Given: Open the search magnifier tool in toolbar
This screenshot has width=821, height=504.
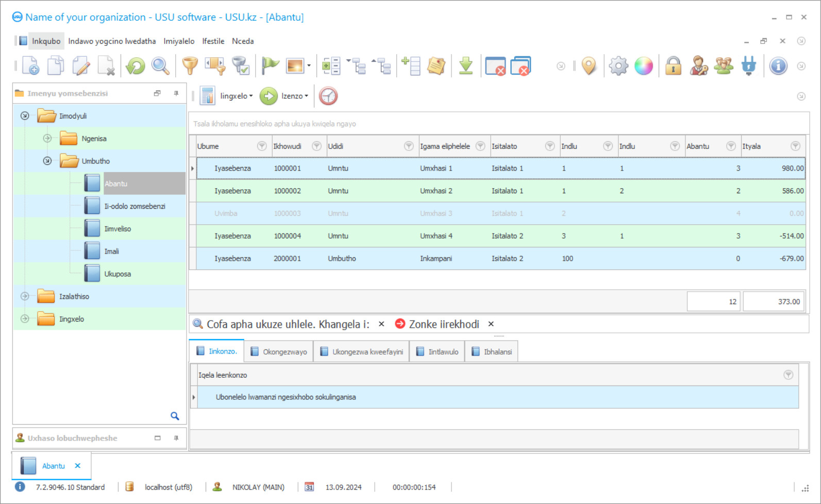Looking at the screenshot, I should (160, 66).
